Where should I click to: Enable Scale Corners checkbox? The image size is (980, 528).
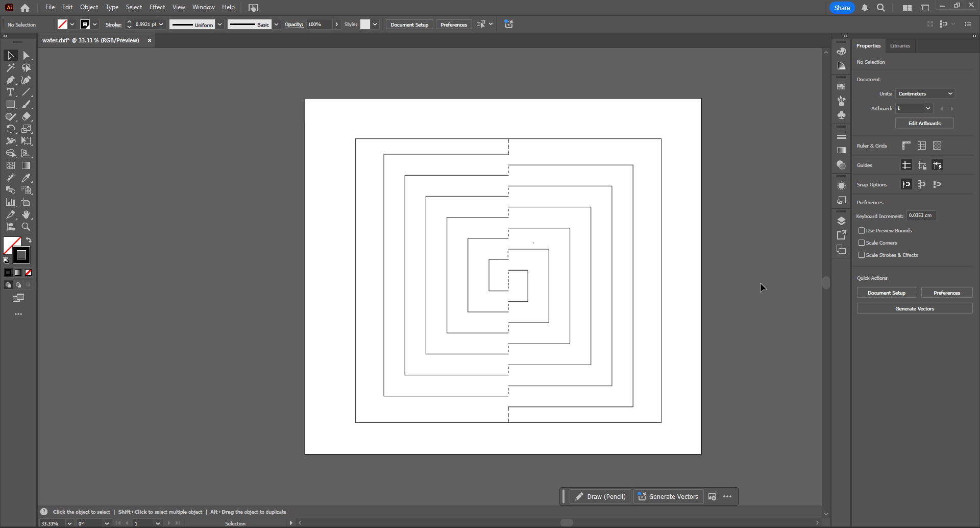862,243
